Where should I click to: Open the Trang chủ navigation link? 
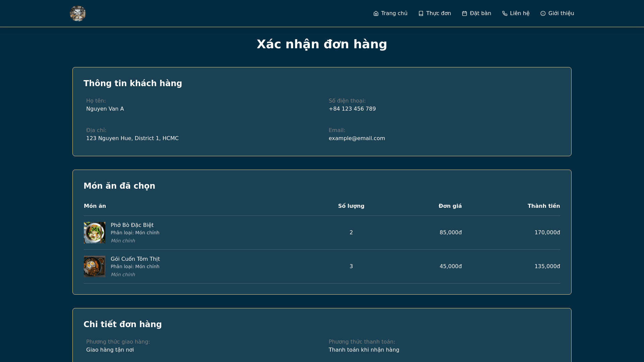394,13
